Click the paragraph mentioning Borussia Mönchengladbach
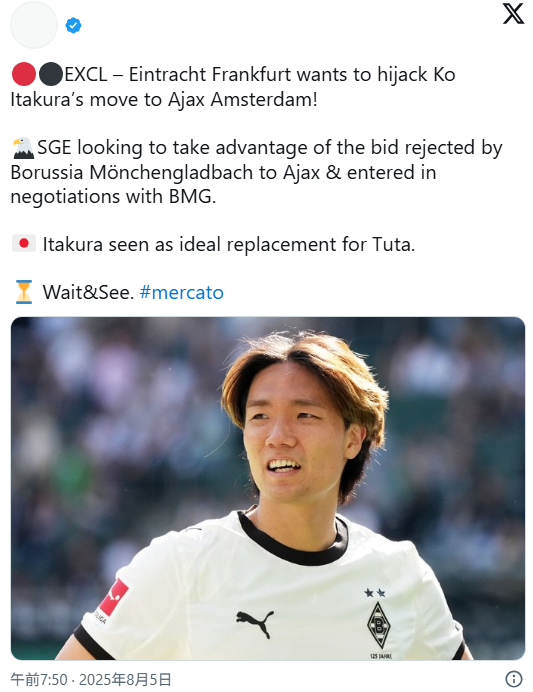The width and height of the screenshot is (533, 692). (x=256, y=172)
